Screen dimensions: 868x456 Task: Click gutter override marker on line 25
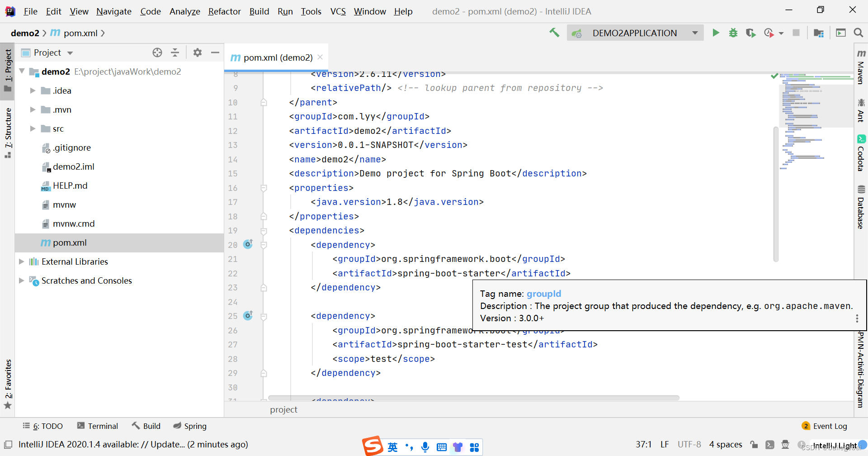[248, 315]
